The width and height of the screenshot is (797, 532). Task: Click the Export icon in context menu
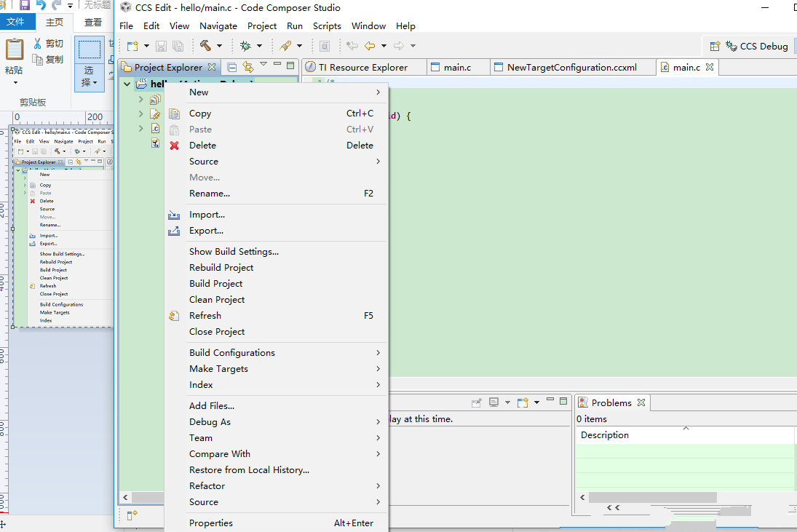tap(174, 231)
